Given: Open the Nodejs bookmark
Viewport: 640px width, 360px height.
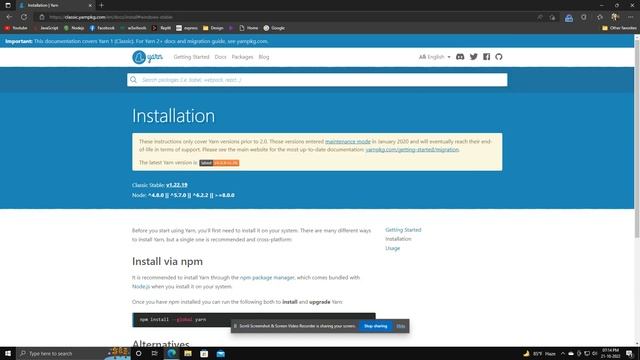Looking at the screenshot, I should 74,28.
